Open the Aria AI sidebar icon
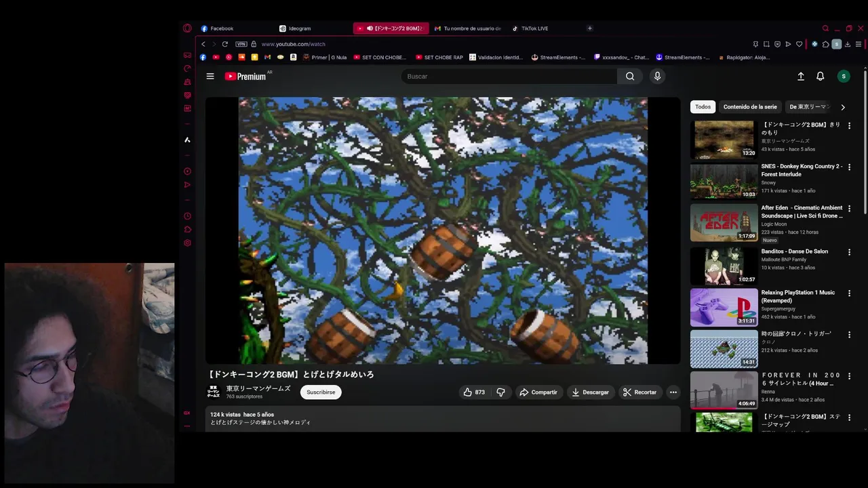Screen dimensions: 868x488 (x=187, y=140)
